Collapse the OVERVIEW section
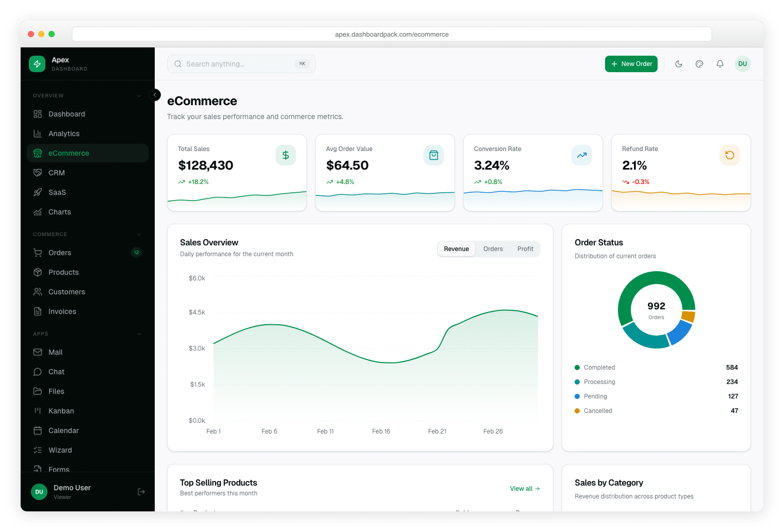This screenshot has width=784, height=532. 139,95
